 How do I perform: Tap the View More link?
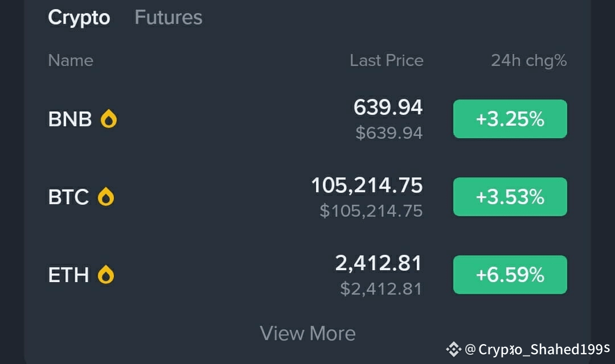tap(307, 333)
